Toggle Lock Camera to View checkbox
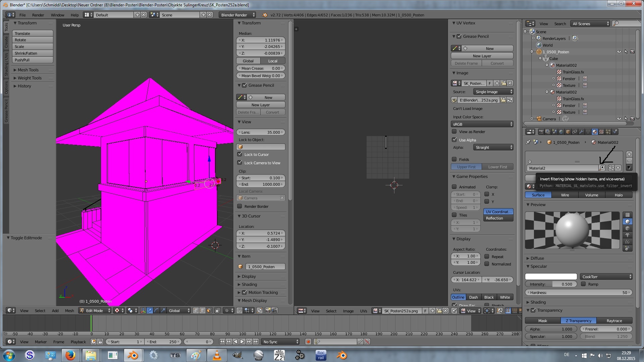This screenshot has width=644, height=362. click(240, 163)
